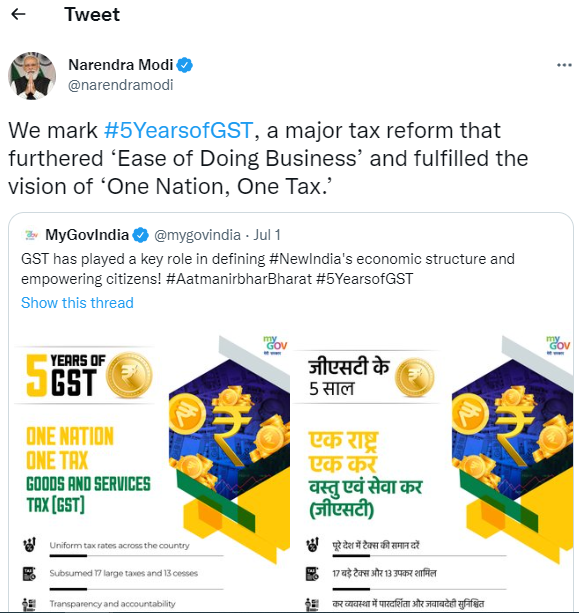Click Narendra Modi's blue verified badge
The image size is (579, 613).
tap(185, 65)
